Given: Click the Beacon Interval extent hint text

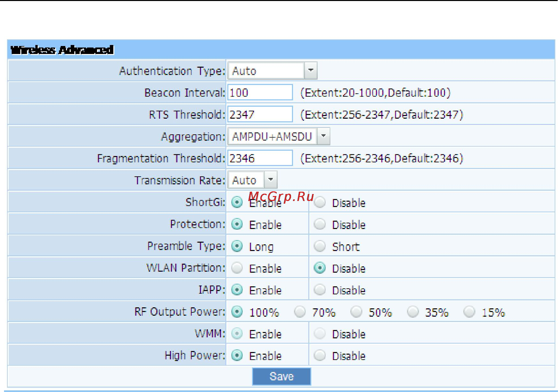Looking at the screenshot, I should point(375,92).
